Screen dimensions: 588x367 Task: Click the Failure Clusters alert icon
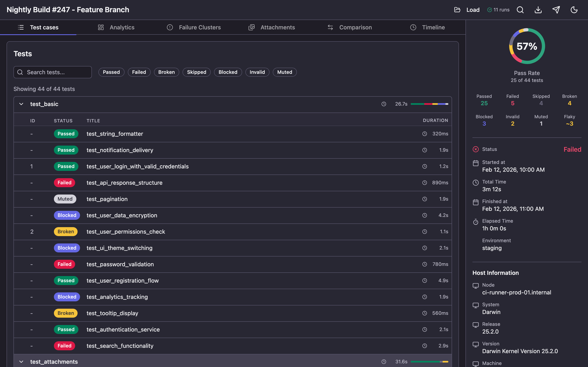[x=170, y=27]
